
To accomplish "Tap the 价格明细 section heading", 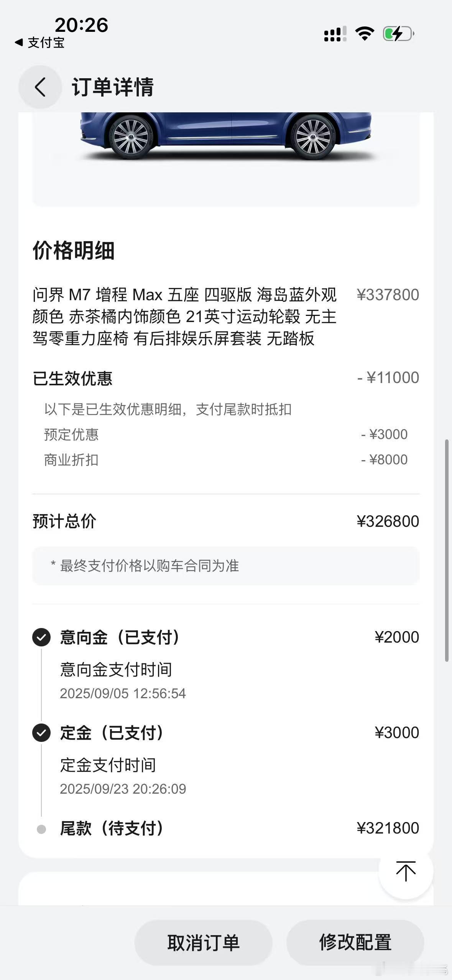I will tap(74, 251).
